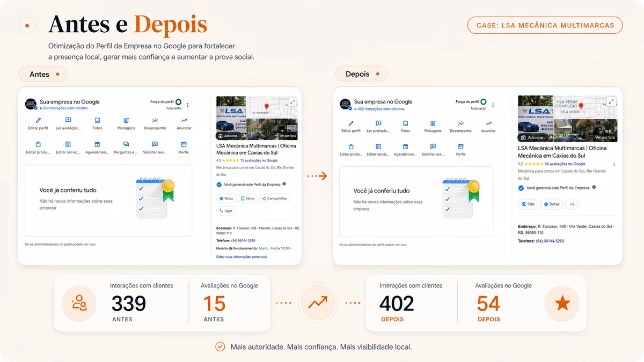
Task: Open Ler avaliações in the Antes panel
Action: pos(68,124)
